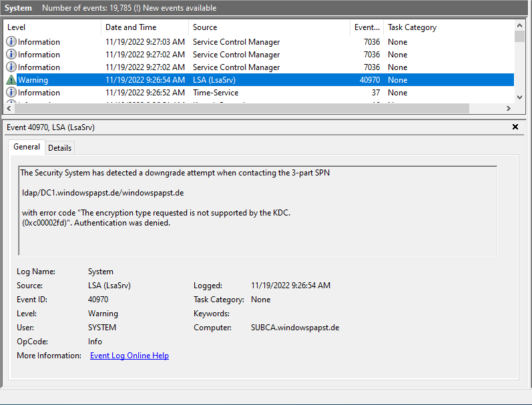Click the warning triangle icon in the event list
This screenshot has height=405, width=532.
[11, 80]
